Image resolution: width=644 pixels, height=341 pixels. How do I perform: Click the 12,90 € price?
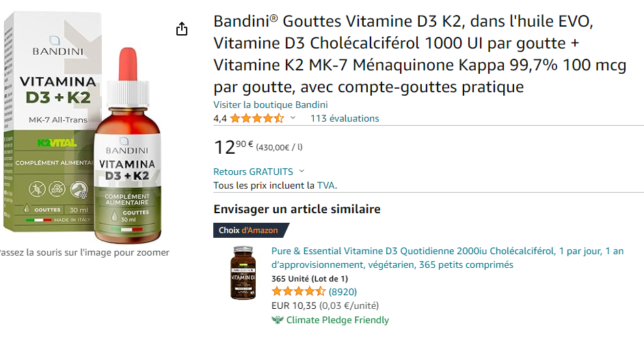(234, 147)
